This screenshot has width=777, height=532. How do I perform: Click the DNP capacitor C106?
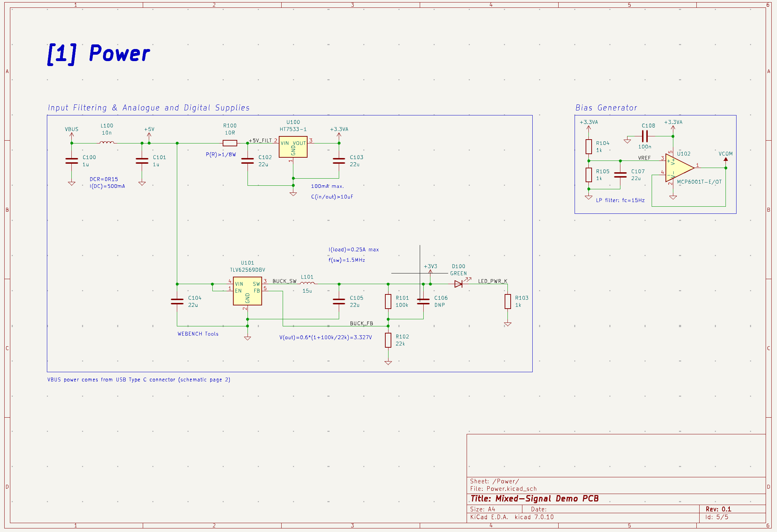click(423, 302)
